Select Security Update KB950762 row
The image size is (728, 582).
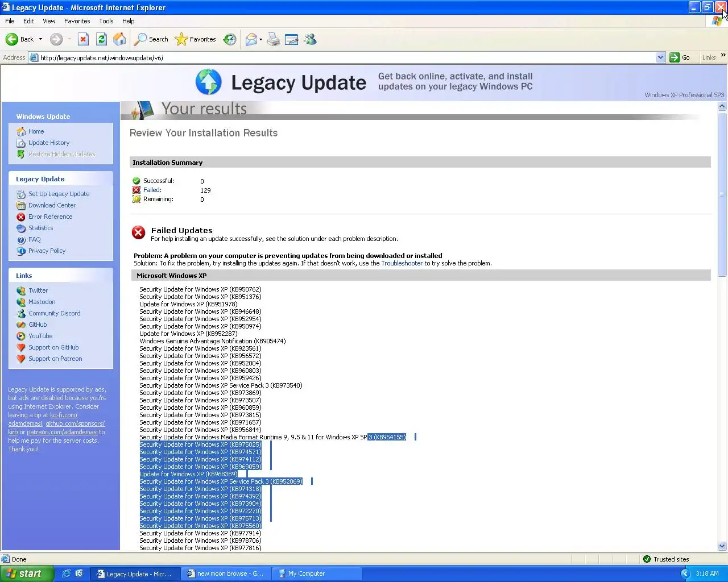(x=200, y=289)
